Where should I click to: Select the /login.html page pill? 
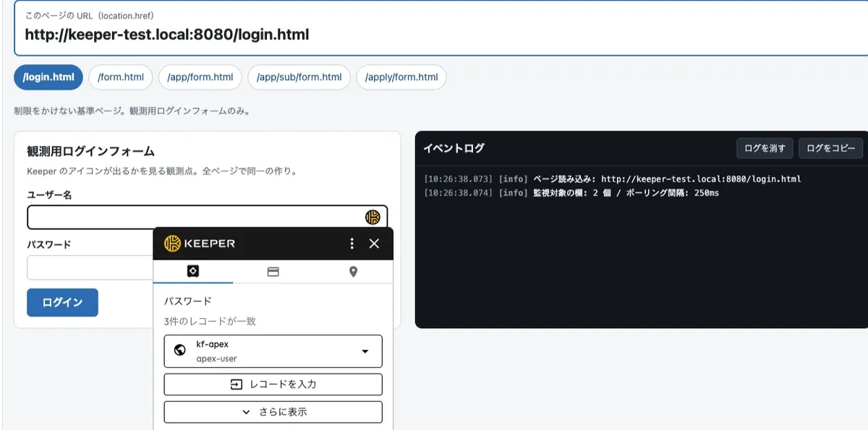point(48,77)
